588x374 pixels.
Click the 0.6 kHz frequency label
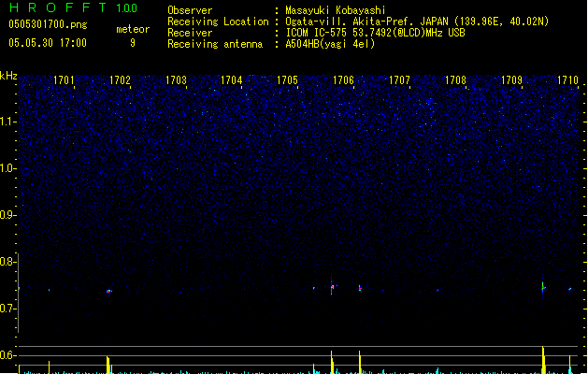point(7,355)
